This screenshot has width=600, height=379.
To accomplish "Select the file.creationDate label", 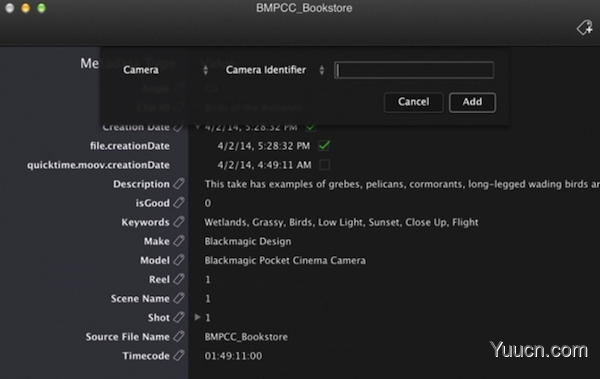I will pyautogui.click(x=130, y=146).
